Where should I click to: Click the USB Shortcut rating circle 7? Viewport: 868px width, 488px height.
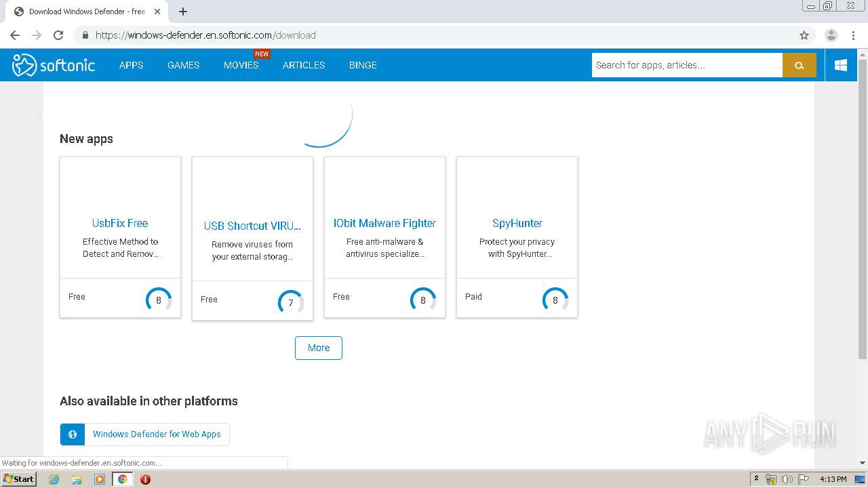coord(291,302)
